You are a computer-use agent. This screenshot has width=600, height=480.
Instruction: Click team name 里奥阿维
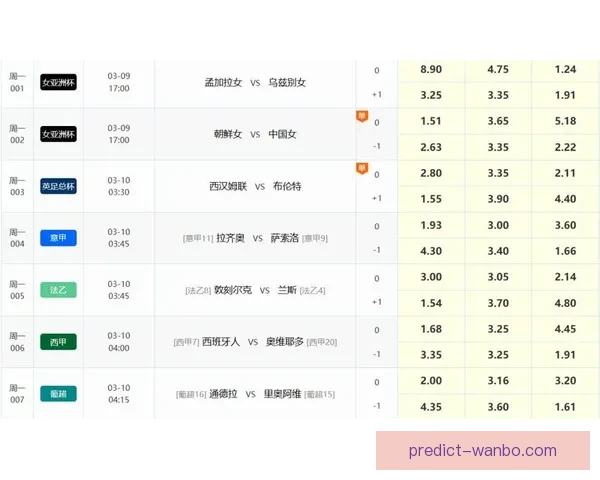click(x=282, y=393)
